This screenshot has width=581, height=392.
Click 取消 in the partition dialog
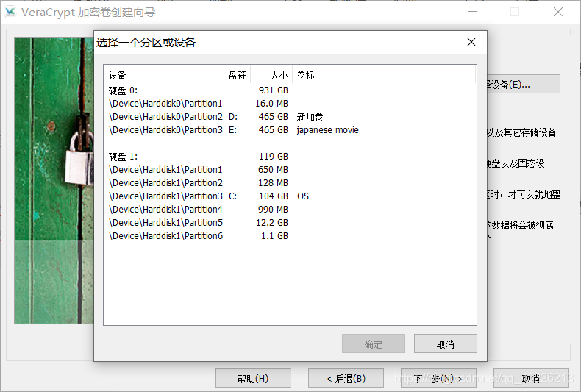click(446, 344)
